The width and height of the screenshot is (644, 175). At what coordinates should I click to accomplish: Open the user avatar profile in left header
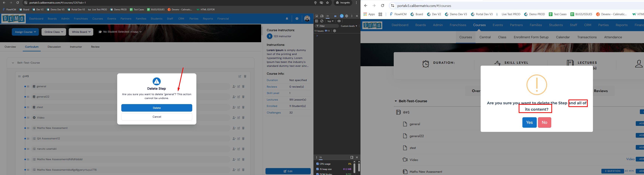click(307, 18)
